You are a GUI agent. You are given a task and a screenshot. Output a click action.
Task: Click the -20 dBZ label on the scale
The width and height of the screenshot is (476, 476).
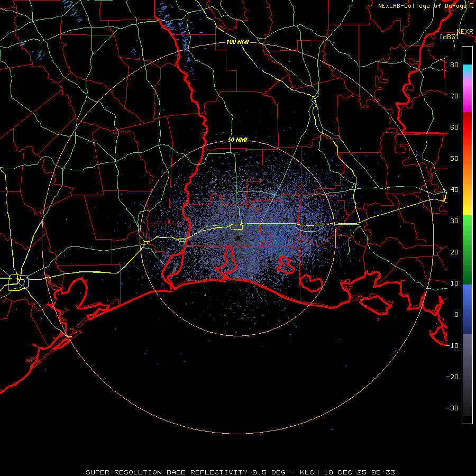point(452,377)
